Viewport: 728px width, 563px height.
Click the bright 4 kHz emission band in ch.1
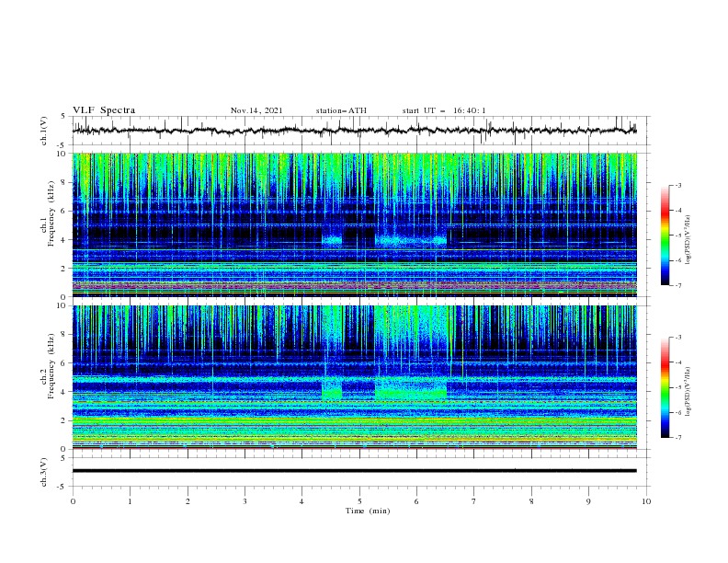(411, 241)
